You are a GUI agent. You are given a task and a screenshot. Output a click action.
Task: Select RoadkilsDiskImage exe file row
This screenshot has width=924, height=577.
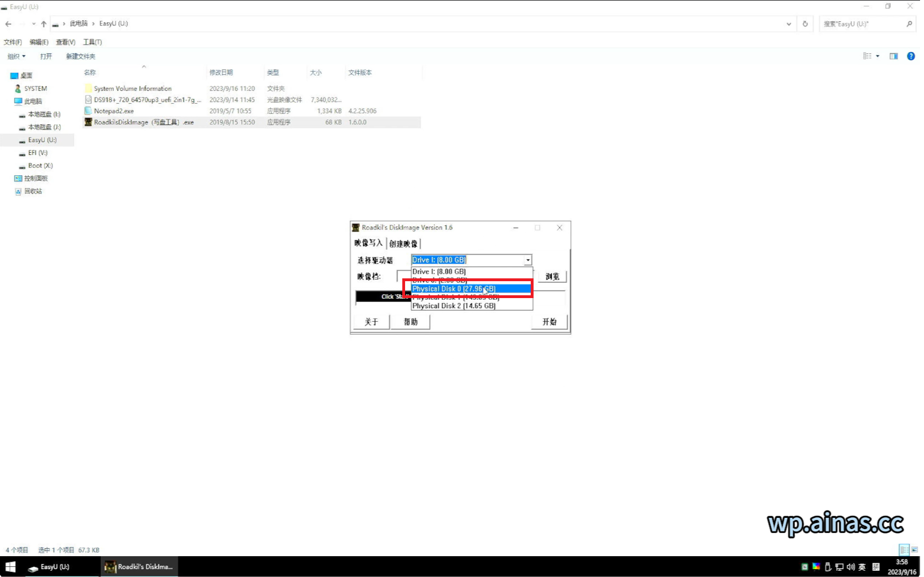coord(252,122)
